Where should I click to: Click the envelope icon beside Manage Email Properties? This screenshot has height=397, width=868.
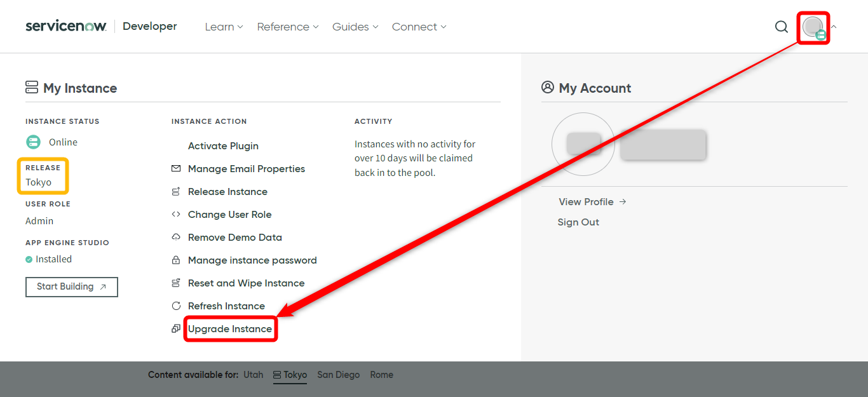[x=175, y=168]
